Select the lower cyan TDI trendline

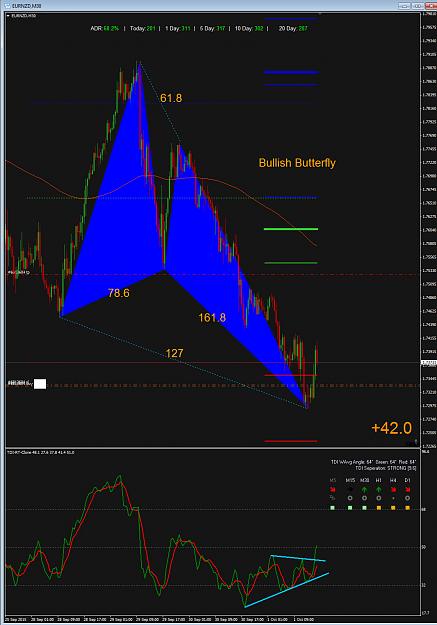[x=287, y=590]
